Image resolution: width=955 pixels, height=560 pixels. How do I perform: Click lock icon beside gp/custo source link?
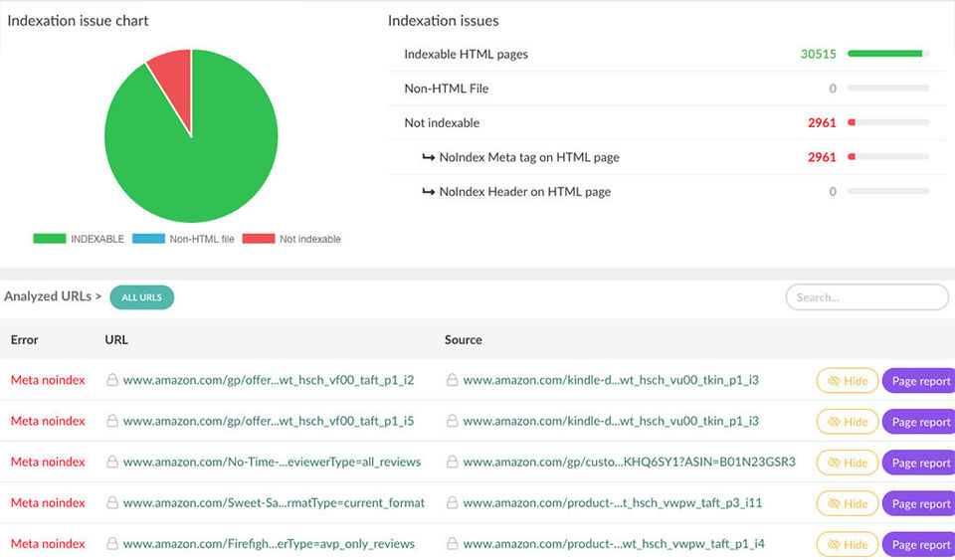click(x=453, y=462)
